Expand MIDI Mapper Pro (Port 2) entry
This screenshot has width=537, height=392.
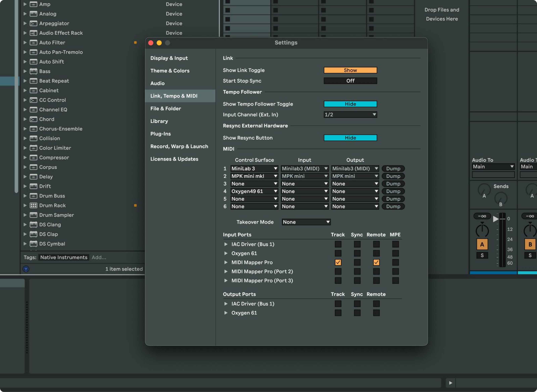(226, 271)
